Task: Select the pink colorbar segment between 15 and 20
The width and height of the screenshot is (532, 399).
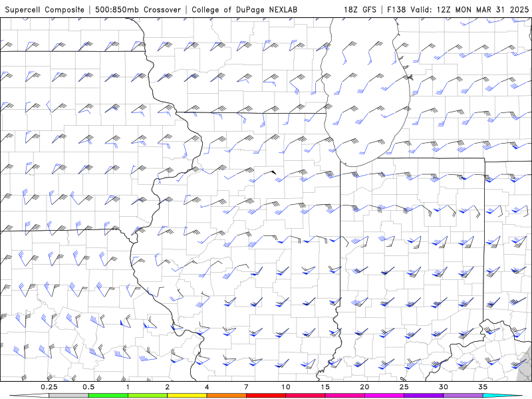Action: [x=344, y=396]
